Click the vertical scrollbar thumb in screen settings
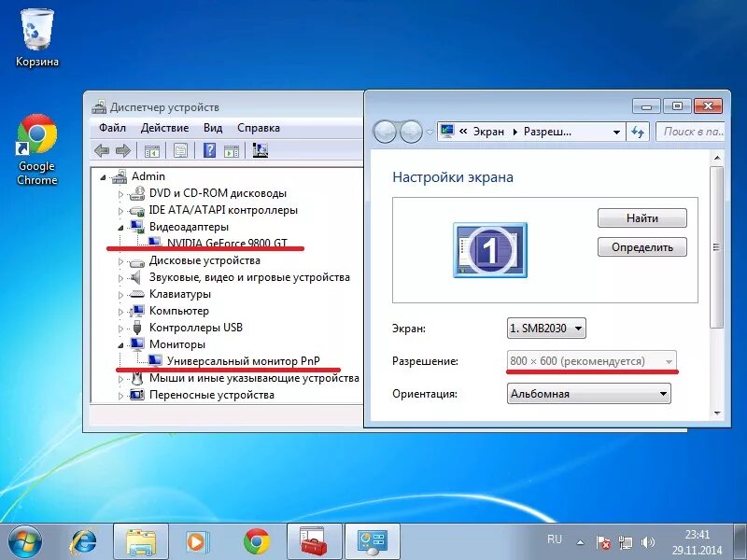Image resolution: width=747 pixels, height=560 pixels. [x=717, y=246]
